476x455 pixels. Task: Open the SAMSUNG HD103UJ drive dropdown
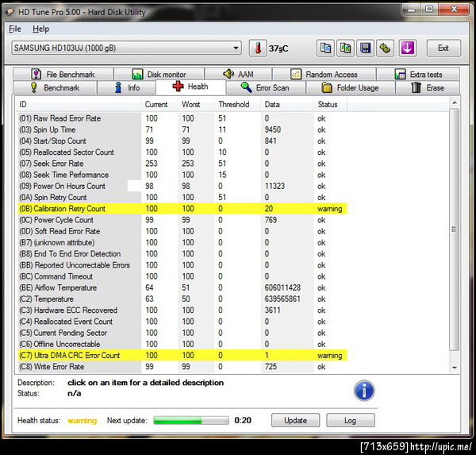(127, 48)
